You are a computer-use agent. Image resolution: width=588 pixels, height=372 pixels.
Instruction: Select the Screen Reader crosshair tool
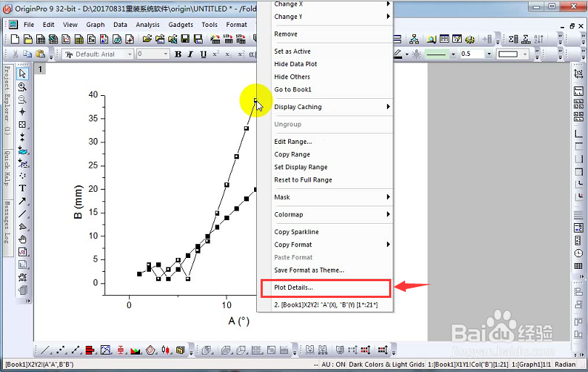tap(22, 112)
